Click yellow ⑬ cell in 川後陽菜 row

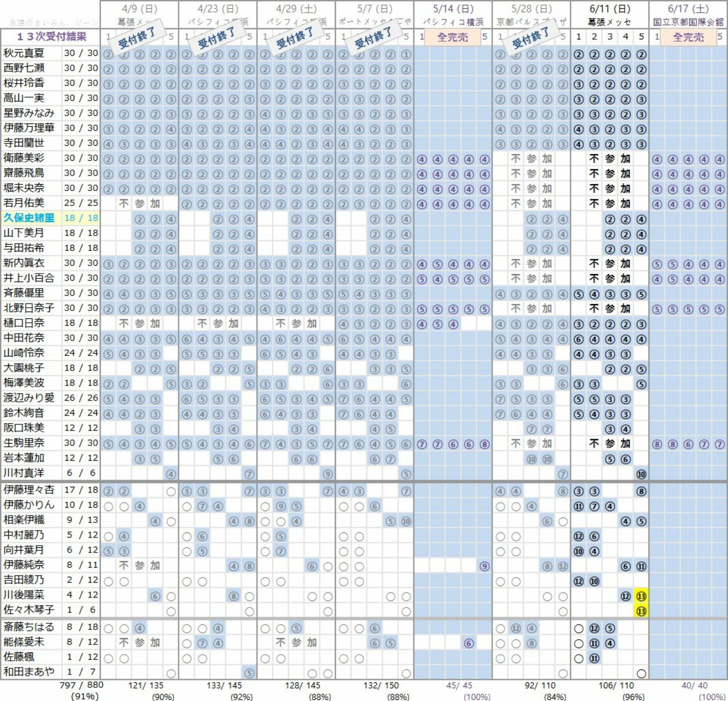(x=641, y=596)
